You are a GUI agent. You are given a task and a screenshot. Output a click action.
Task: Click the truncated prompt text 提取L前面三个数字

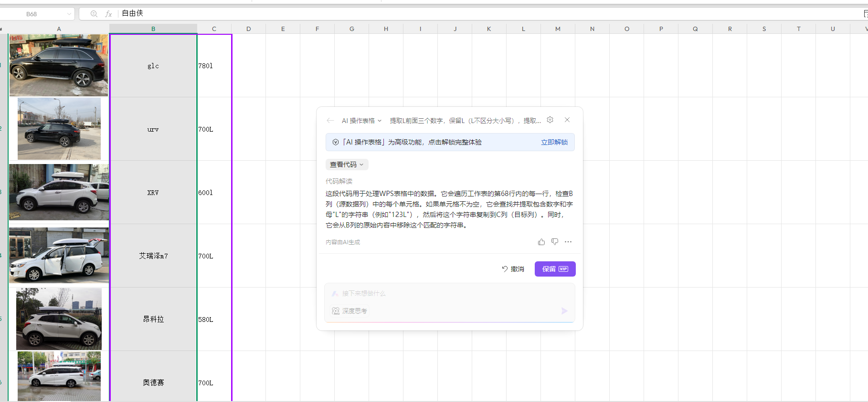pyautogui.click(x=466, y=121)
